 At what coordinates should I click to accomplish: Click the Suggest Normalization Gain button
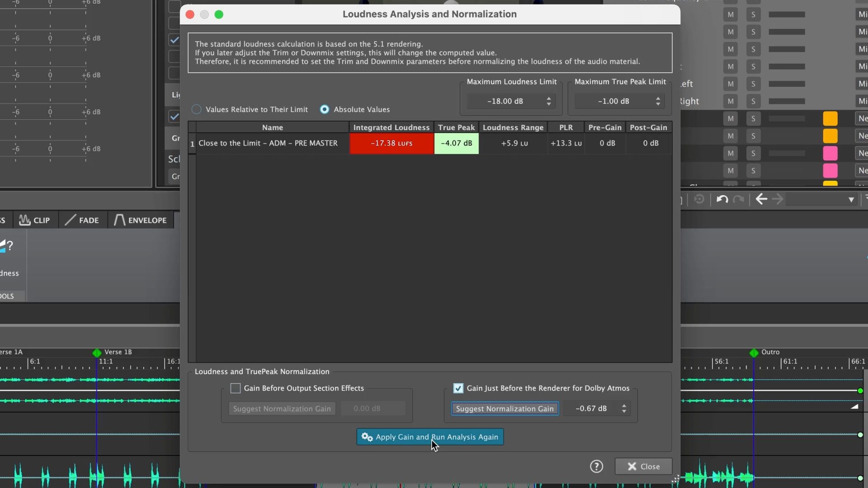505,408
